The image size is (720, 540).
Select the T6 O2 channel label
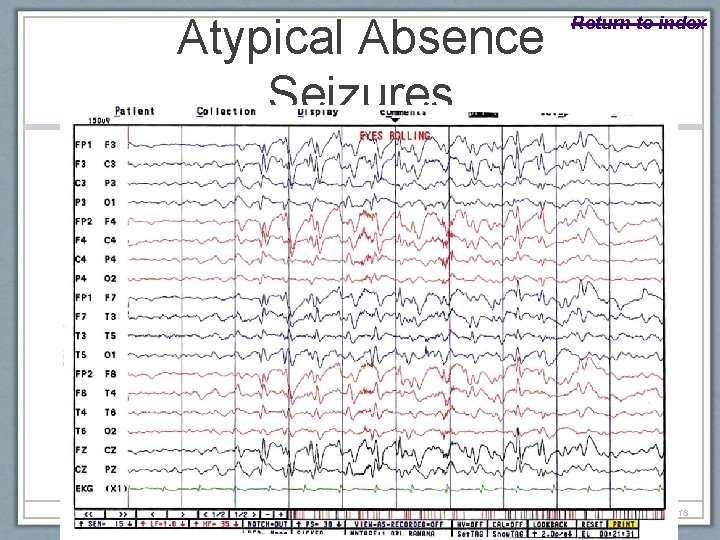pos(96,431)
